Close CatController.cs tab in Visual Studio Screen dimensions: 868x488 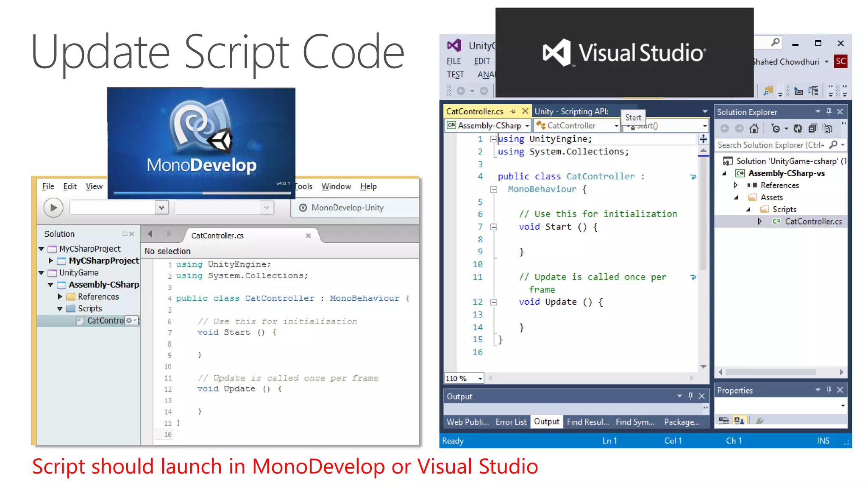[x=525, y=111]
